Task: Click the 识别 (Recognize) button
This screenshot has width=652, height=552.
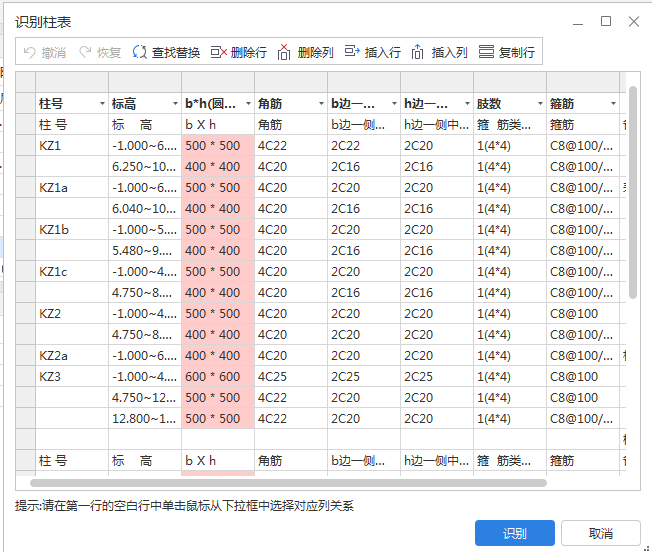Action: 515,533
